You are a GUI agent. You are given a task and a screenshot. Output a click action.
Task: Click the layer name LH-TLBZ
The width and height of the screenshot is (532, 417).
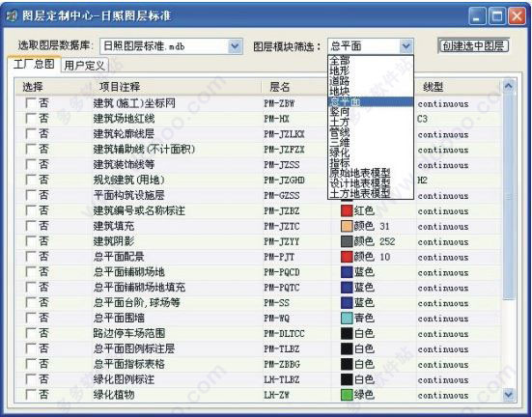pyautogui.click(x=282, y=379)
